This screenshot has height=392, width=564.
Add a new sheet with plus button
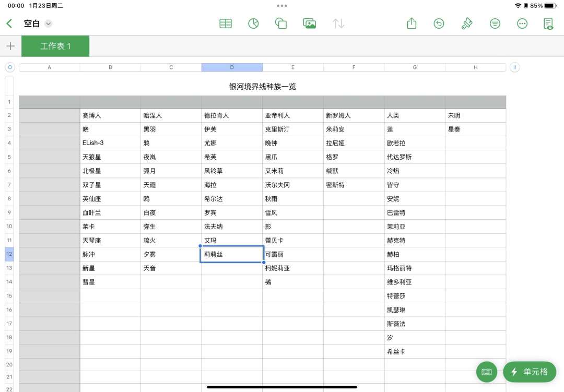pos(11,46)
